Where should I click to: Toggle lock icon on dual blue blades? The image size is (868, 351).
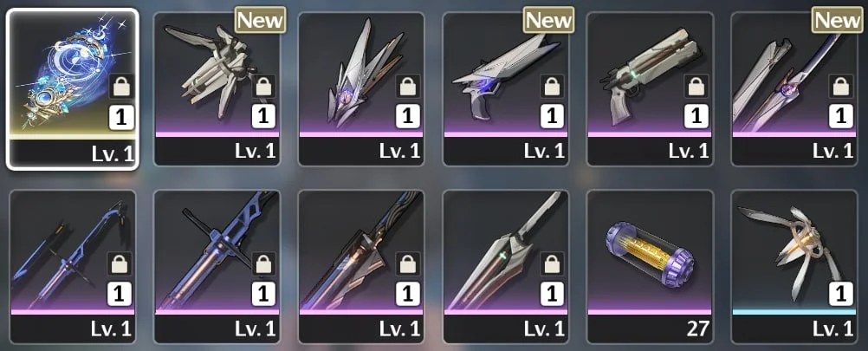120,264
